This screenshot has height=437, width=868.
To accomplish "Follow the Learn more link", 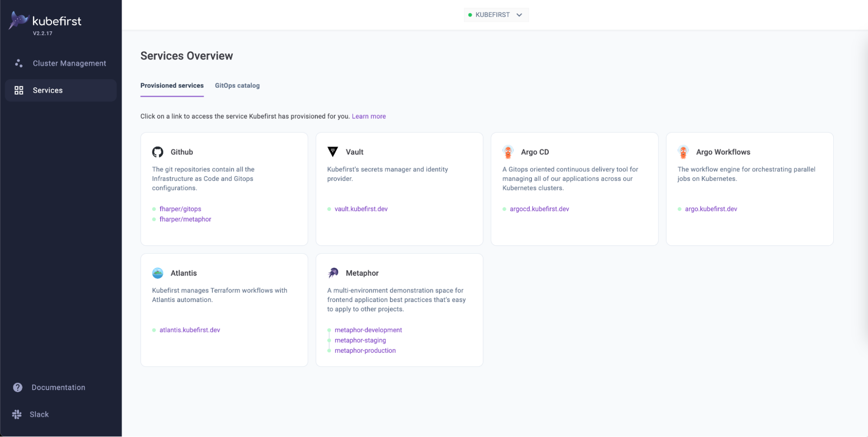I will pyautogui.click(x=369, y=116).
